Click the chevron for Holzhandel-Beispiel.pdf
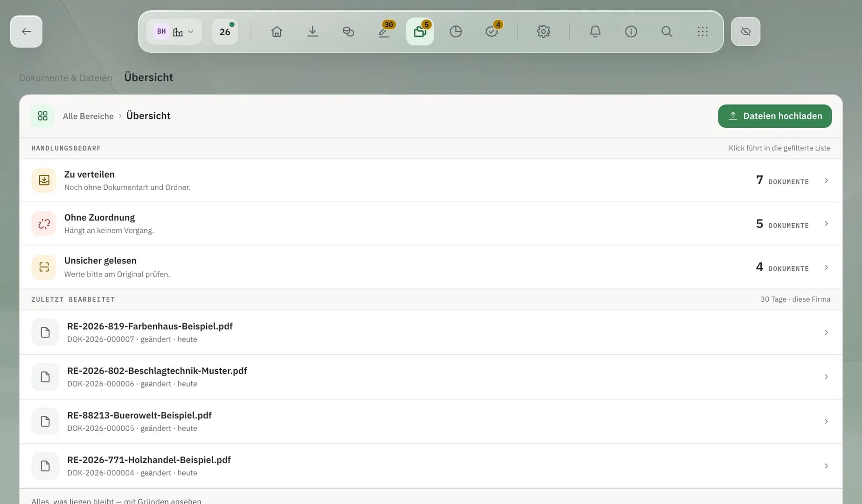Viewport: 862px width, 504px height. (826, 466)
